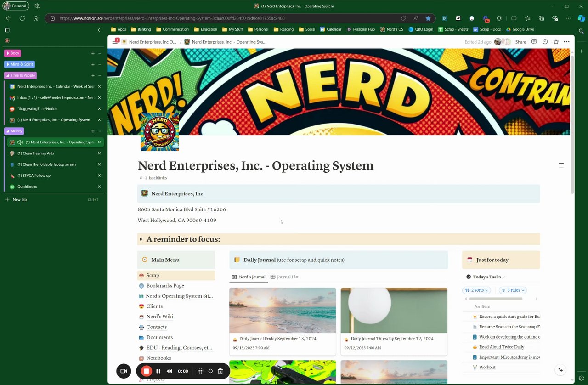Open the Favorites list icon

click(x=528, y=18)
